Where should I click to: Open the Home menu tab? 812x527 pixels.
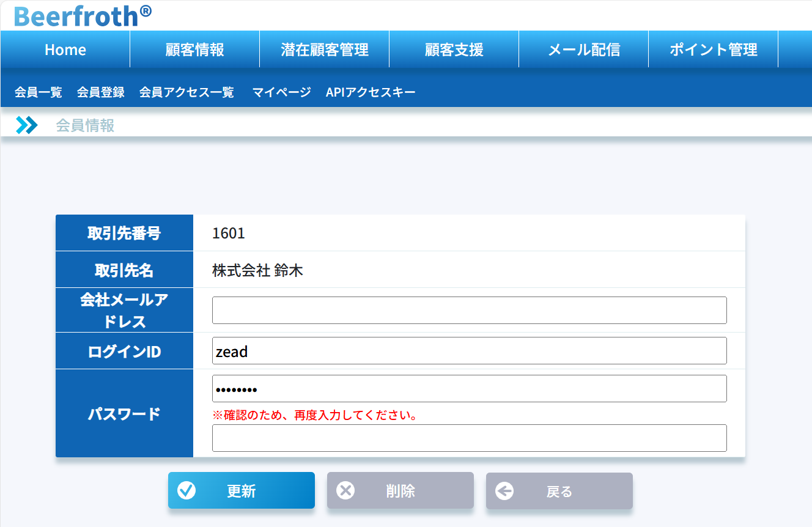tap(65, 50)
